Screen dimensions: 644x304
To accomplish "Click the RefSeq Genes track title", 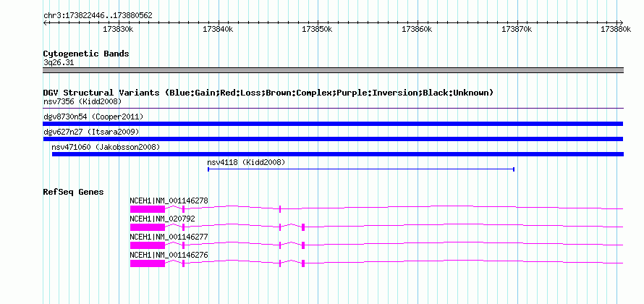I will (x=74, y=192).
